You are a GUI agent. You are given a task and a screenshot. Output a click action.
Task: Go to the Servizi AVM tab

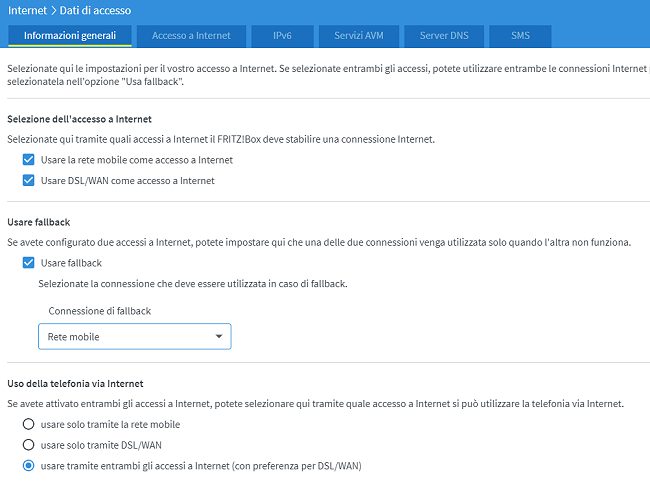(x=359, y=36)
